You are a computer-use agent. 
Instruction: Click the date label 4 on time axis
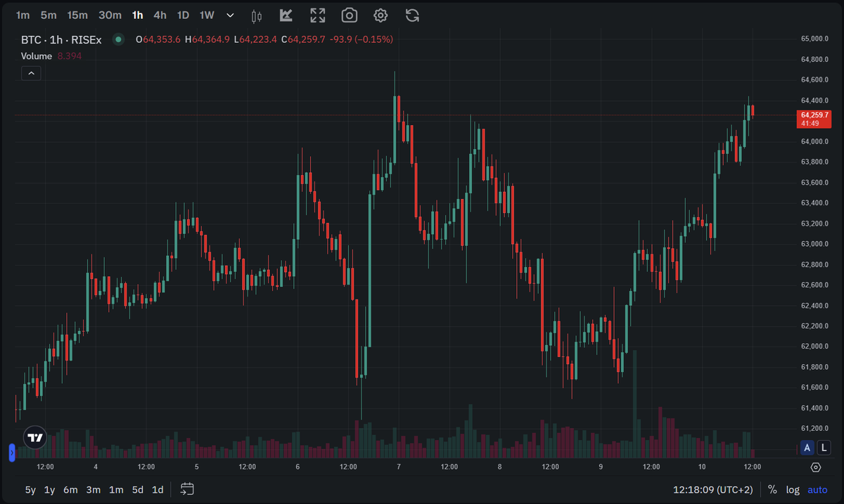96,467
